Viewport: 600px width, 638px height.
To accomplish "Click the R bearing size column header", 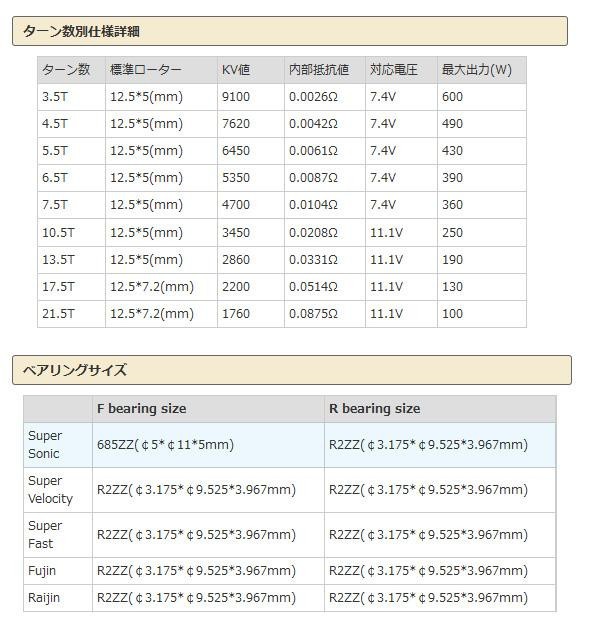I will (x=374, y=409).
